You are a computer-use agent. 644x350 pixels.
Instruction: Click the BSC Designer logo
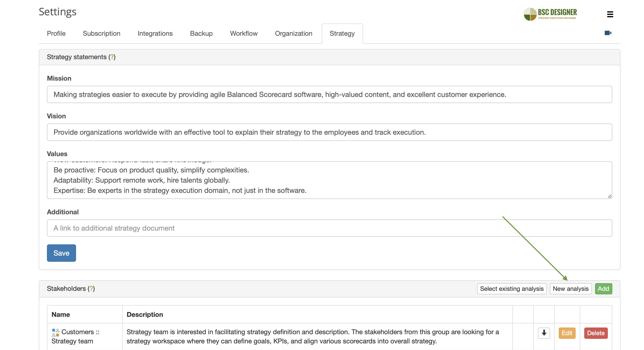point(550,14)
